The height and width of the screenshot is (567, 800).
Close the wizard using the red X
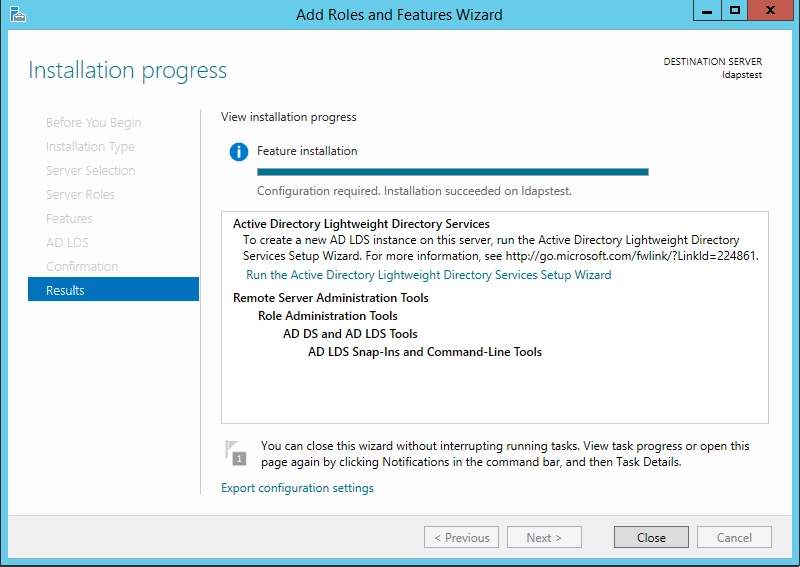[771, 11]
